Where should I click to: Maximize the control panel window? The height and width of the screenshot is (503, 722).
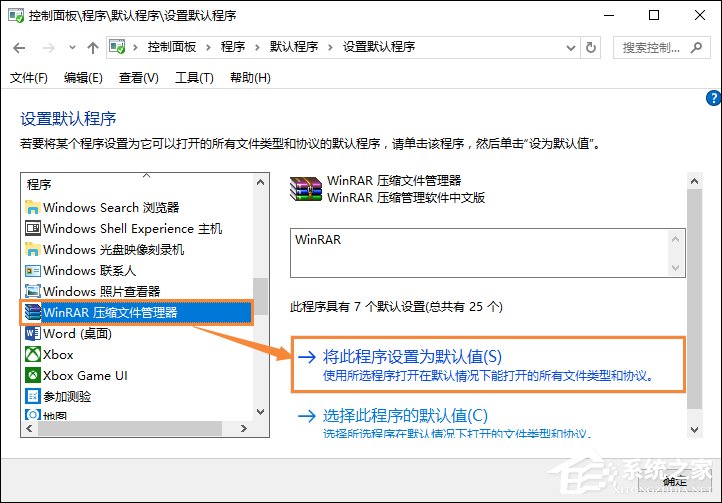point(654,15)
